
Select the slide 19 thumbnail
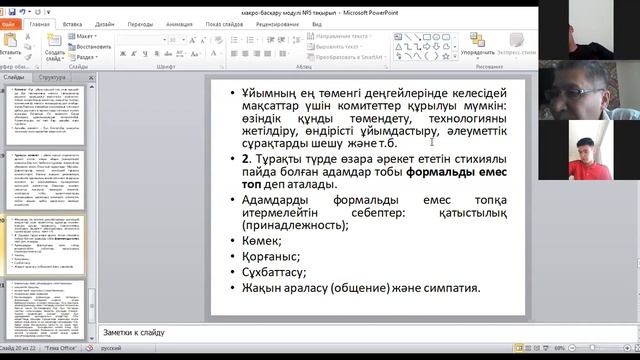(x=45, y=180)
